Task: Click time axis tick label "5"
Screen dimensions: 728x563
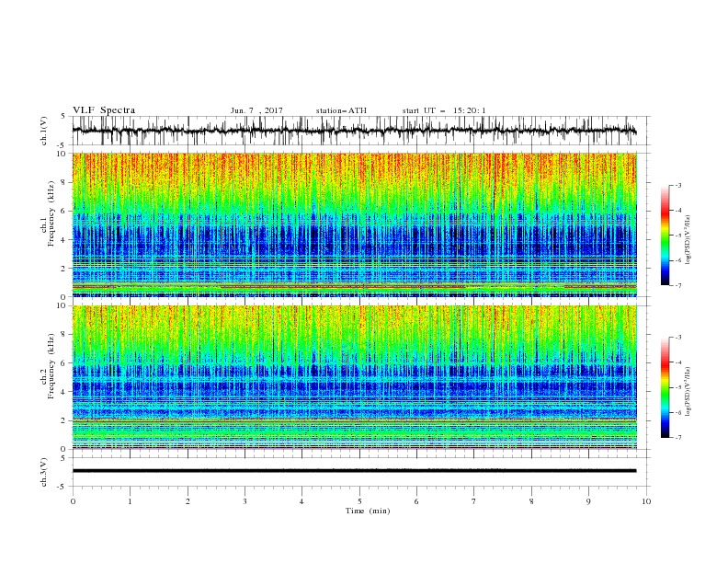Action: tap(359, 501)
